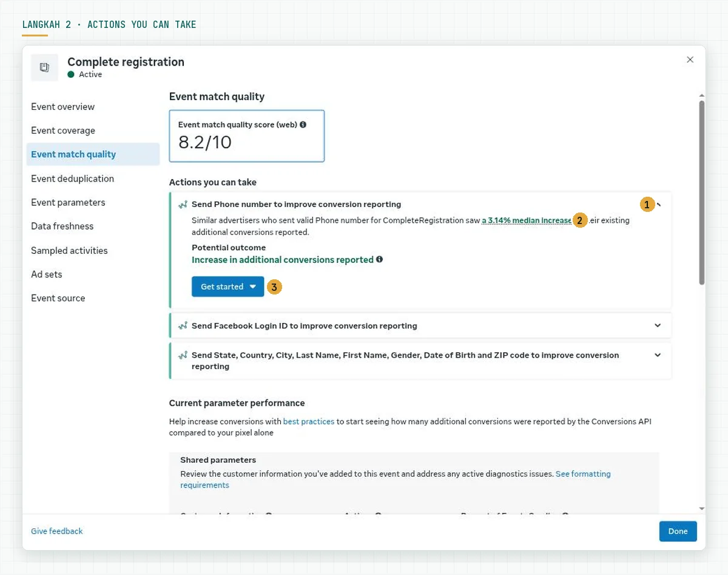Click the trend icon beside Send Phone number
The image size is (728, 575).
[x=183, y=205]
